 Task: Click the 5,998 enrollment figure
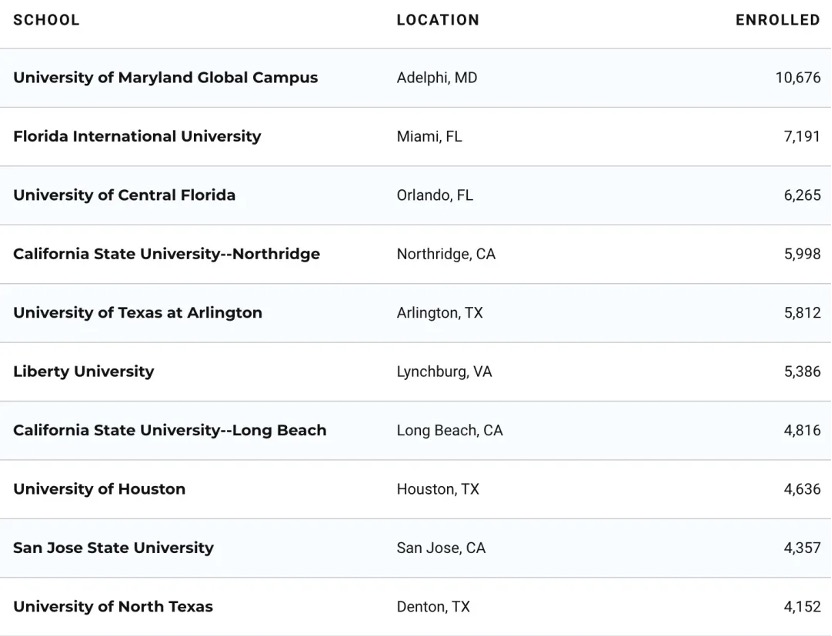pos(802,254)
